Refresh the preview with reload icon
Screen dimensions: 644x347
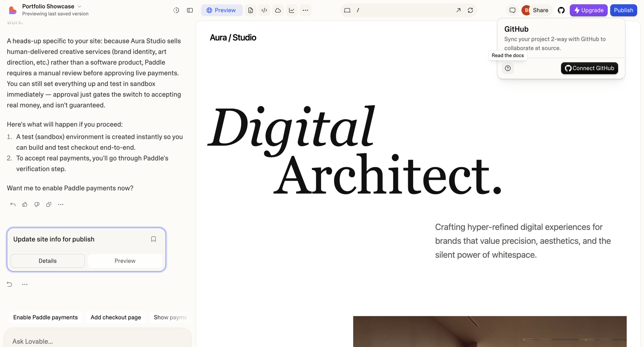coord(470,10)
